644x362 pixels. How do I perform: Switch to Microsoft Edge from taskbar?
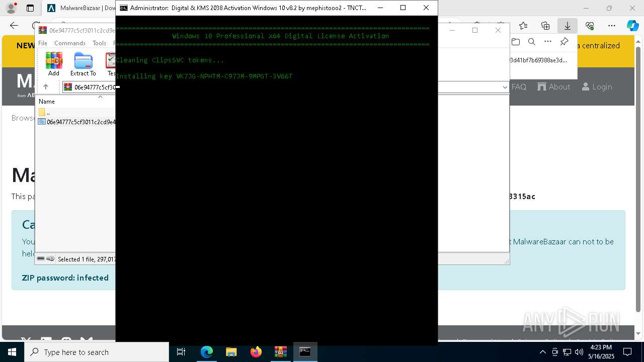click(207, 352)
